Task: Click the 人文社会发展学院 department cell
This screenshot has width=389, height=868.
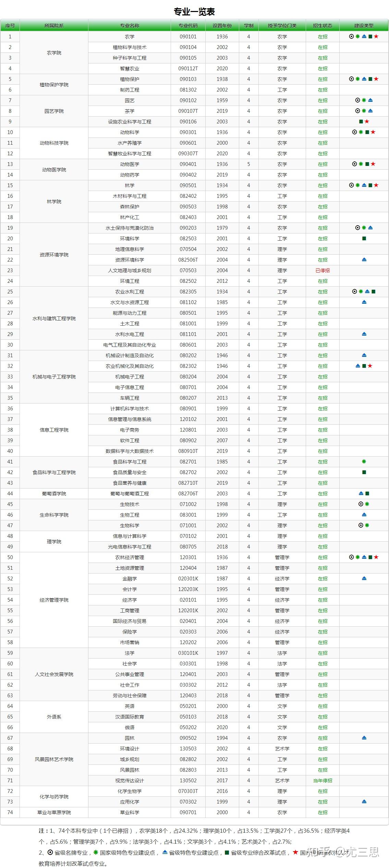Action: (54, 674)
